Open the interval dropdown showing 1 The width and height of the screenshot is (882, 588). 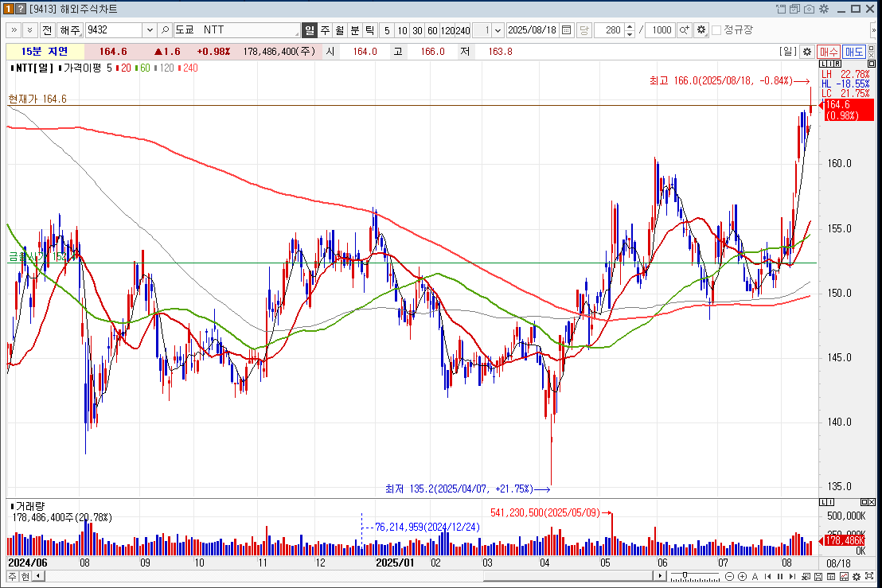pyautogui.click(x=498, y=30)
